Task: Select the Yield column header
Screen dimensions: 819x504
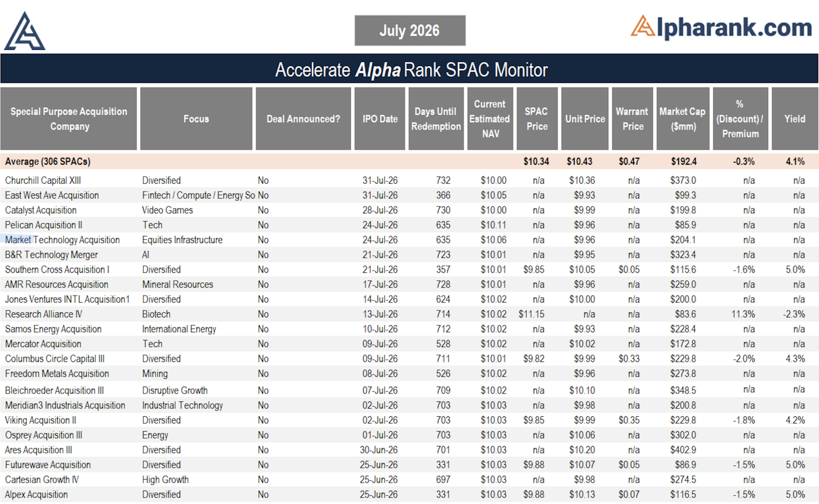Action: (795, 119)
